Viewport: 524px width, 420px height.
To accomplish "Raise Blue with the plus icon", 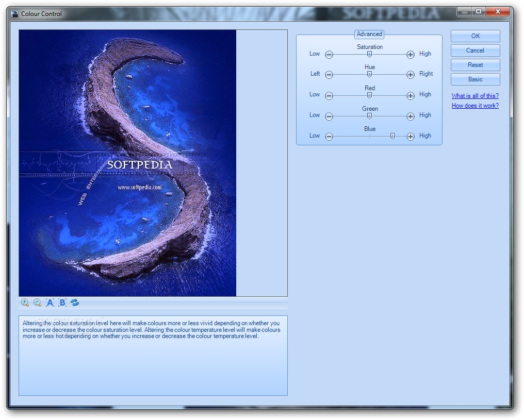I will coord(411,136).
